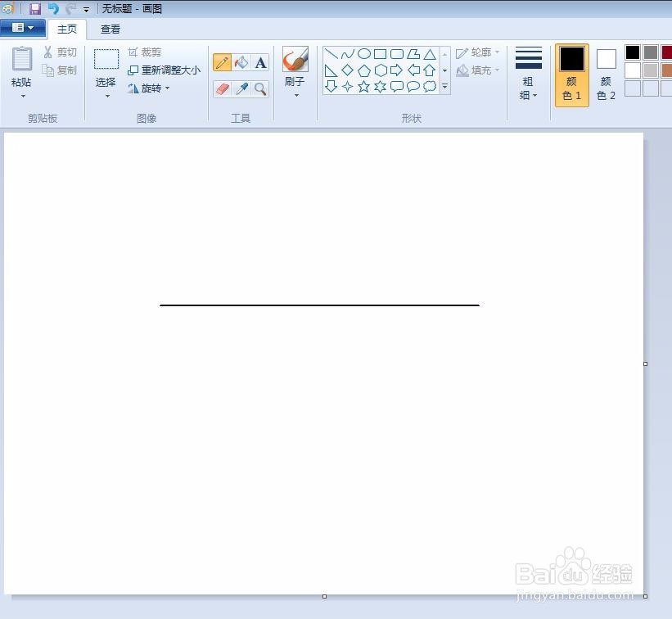Choose the Line shape

331,54
